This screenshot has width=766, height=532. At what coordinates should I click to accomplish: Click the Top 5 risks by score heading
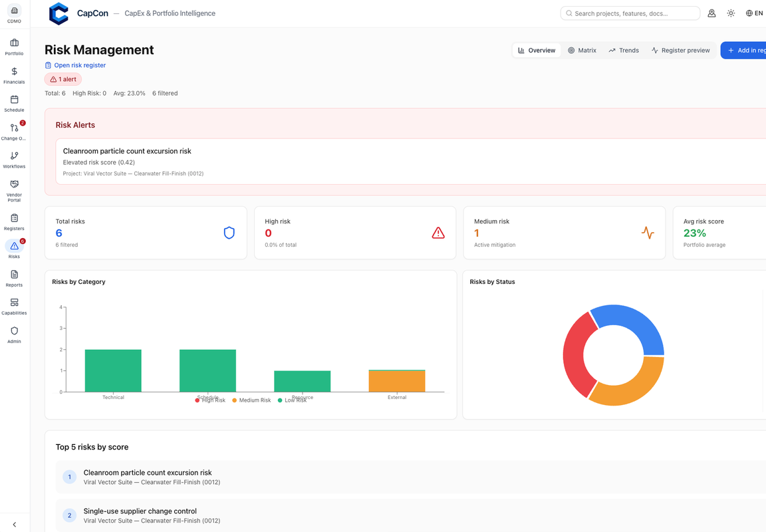(92, 447)
